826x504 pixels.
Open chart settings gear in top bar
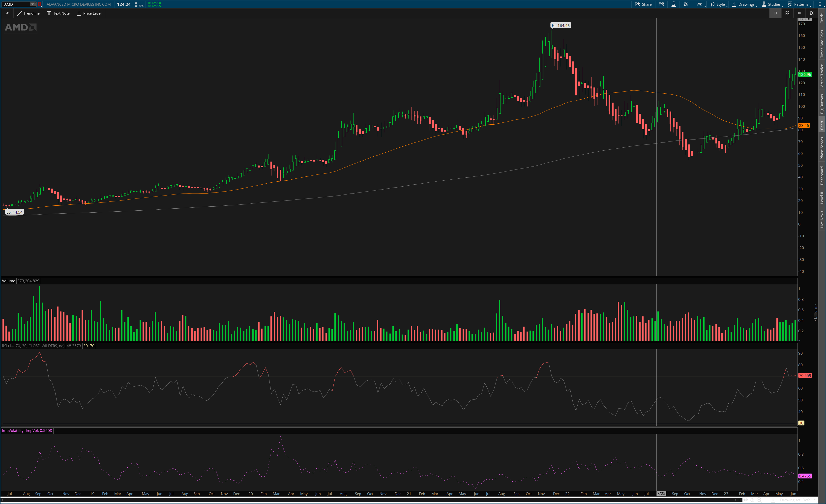click(686, 4)
